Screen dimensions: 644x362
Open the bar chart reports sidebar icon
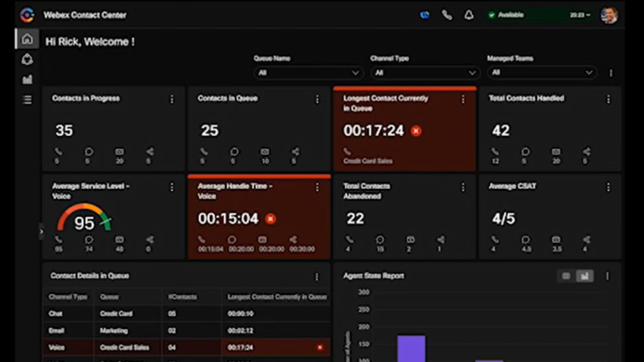(x=27, y=79)
